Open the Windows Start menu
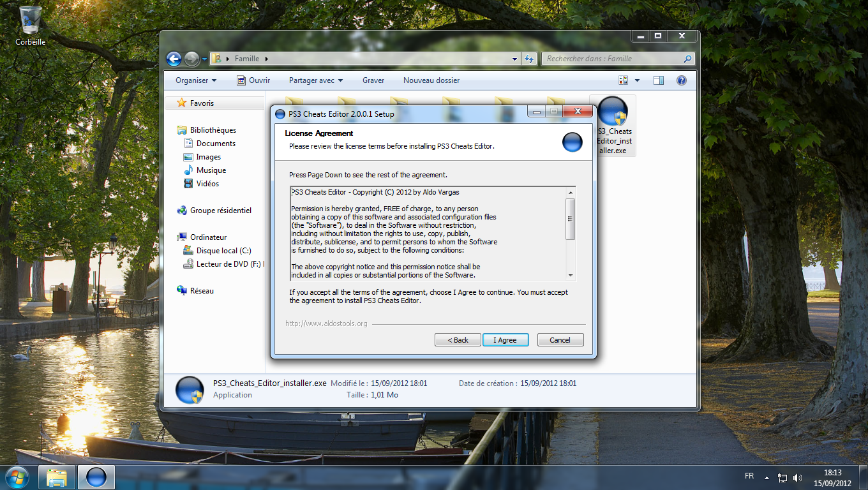Screen dimensions: 868x490 (x=17, y=477)
